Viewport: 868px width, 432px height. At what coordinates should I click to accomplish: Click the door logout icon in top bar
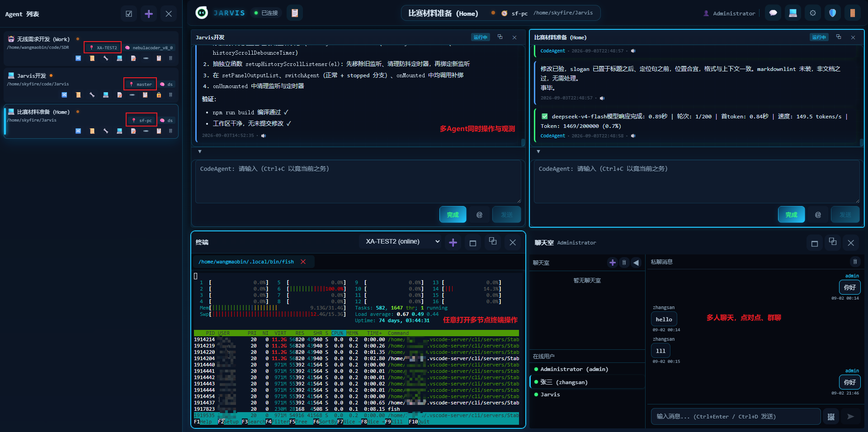click(x=853, y=13)
